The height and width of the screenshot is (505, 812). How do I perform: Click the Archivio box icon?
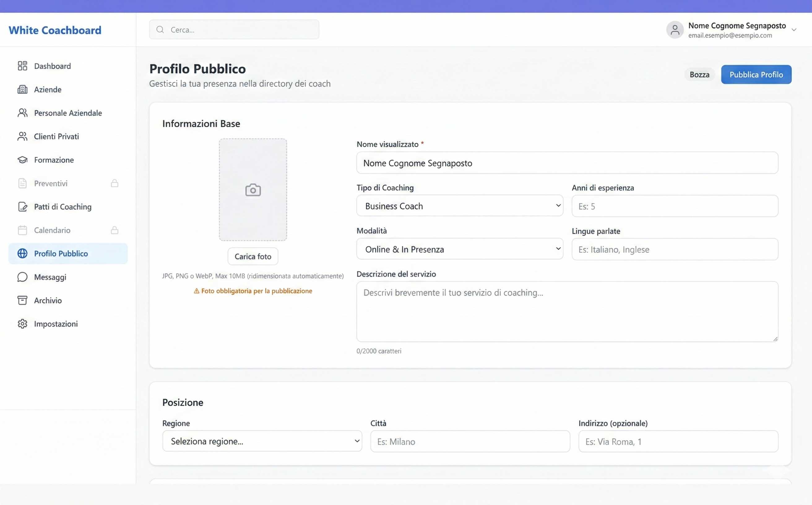(x=22, y=300)
